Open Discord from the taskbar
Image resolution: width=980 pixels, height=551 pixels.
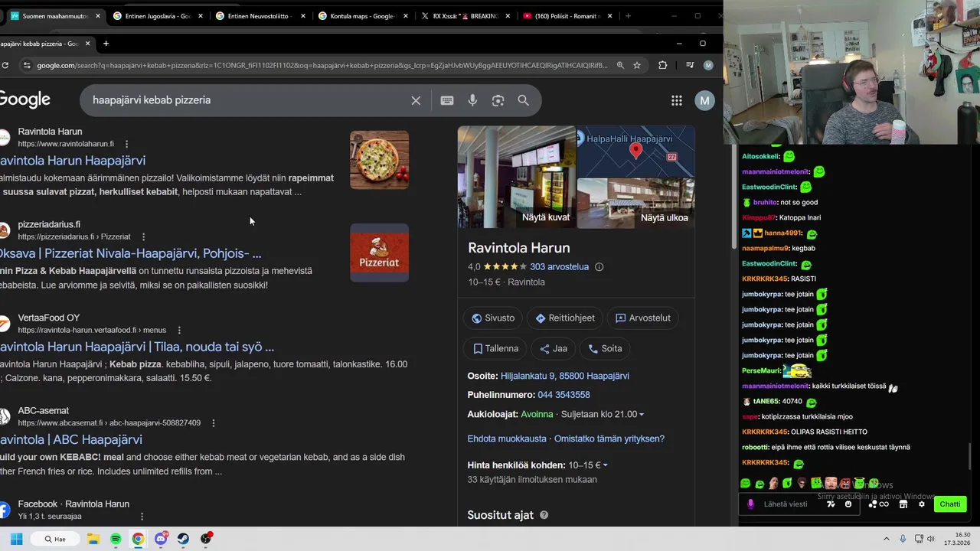point(161,539)
